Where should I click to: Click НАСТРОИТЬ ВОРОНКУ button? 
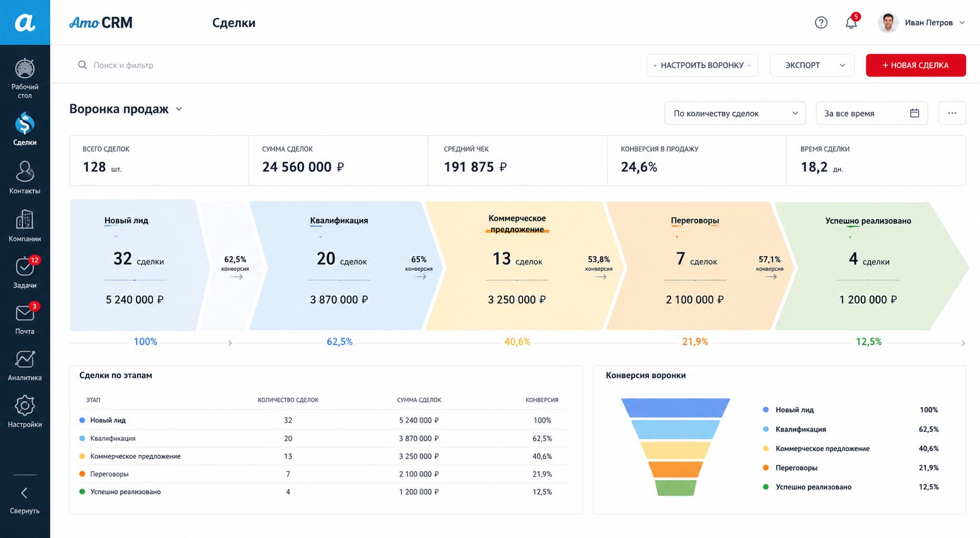(x=702, y=65)
